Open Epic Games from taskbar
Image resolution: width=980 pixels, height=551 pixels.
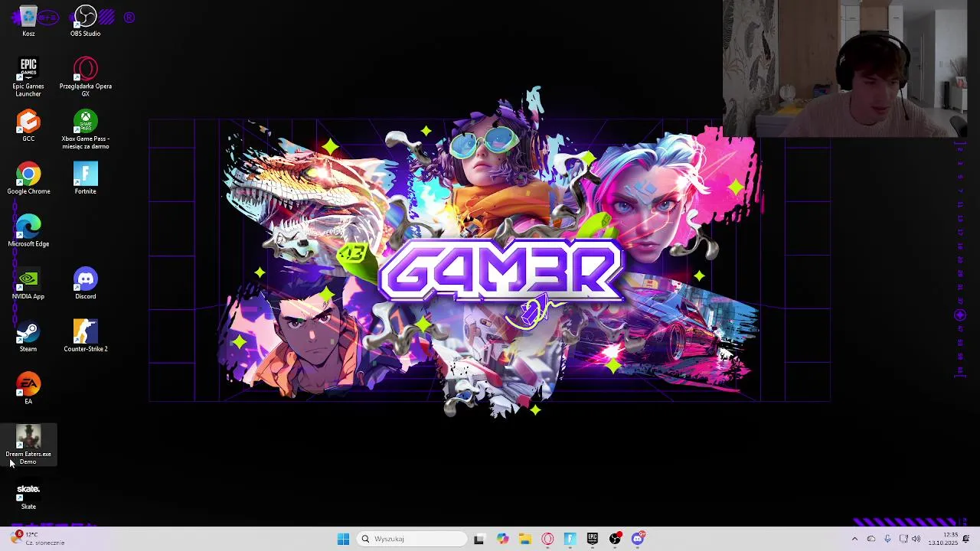(x=593, y=539)
